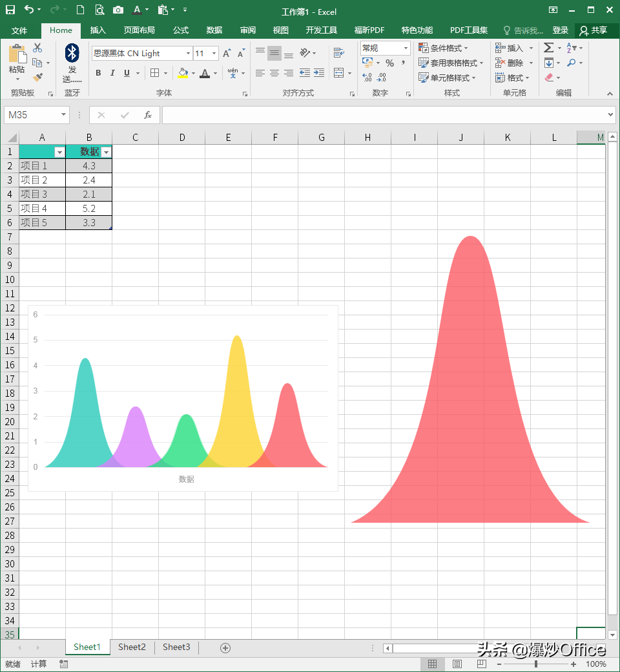Open 套用表格格式 Format as Table
The image size is (620, 672).
pos(451,63)
